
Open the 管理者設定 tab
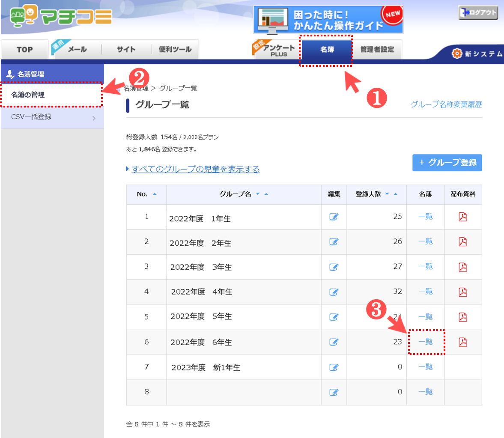(x=377, y=50)
